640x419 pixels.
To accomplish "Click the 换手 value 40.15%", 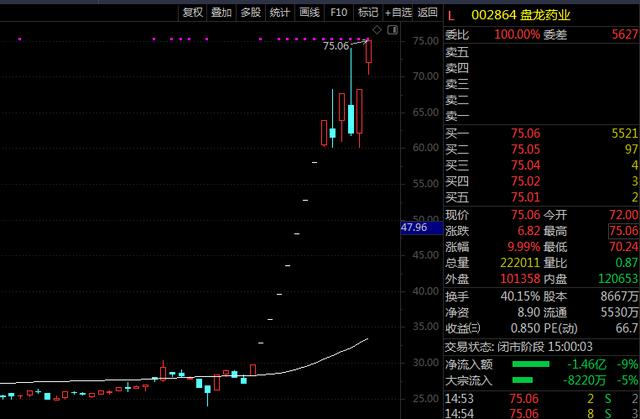I will [x=520, y=297].
